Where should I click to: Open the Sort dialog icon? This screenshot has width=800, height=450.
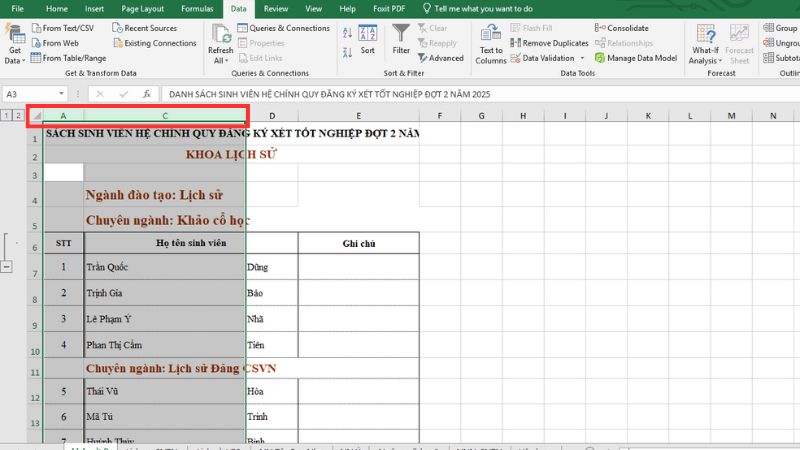(368, 38)
